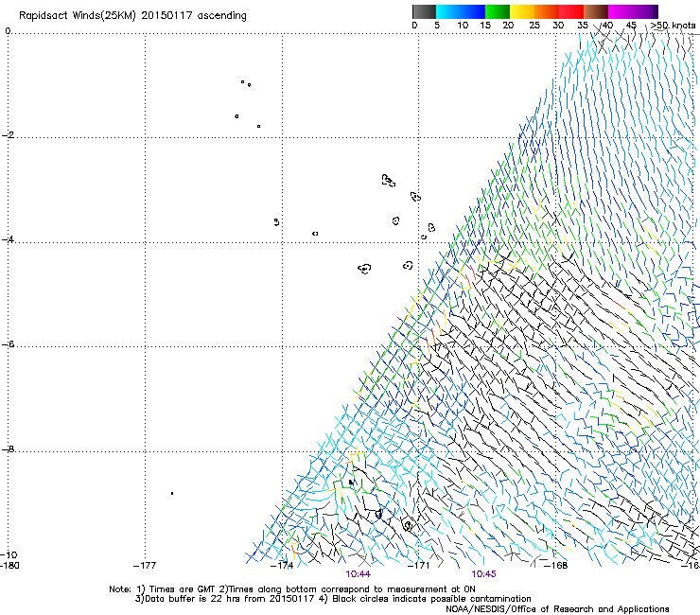Click the purple '10:44' time label
Screen dimensions: 700x615
click(358, 574)
